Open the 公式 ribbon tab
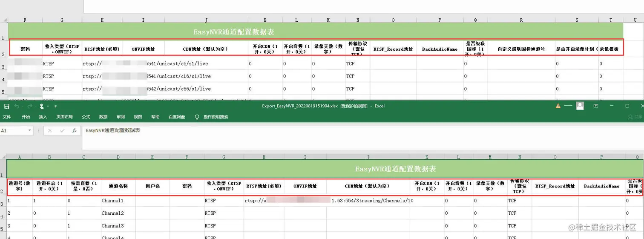Viewport: 644px width, 239px height. 86,117
